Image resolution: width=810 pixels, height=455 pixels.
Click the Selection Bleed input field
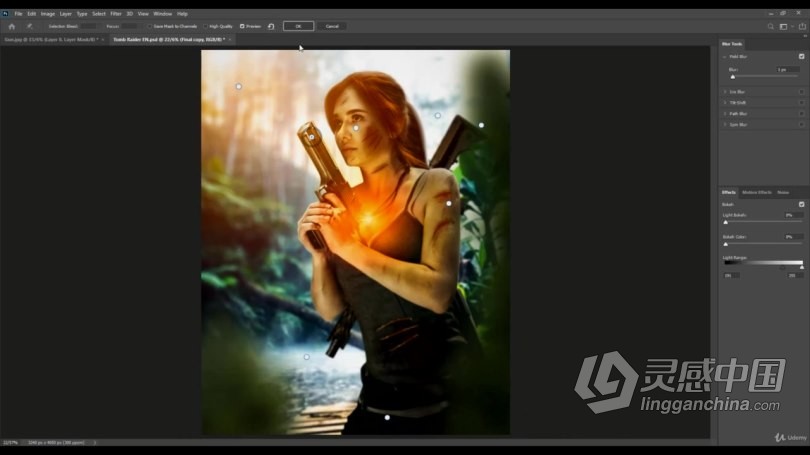coord(88,26)
